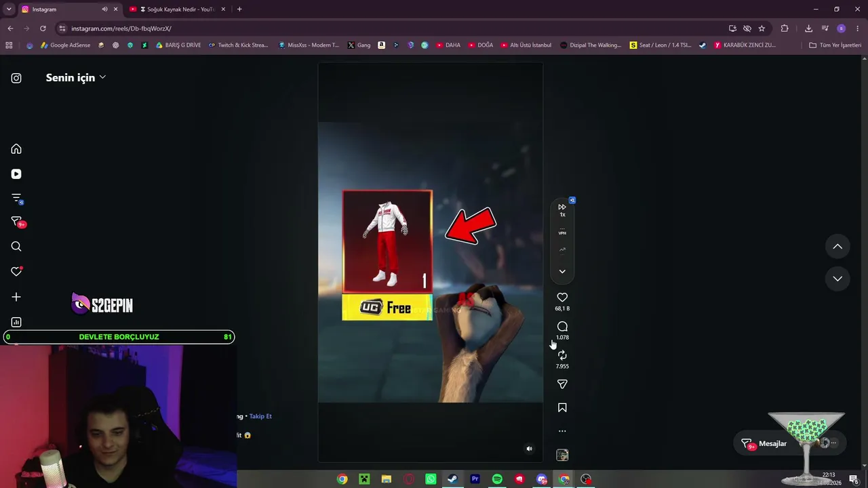Go to the next reel
868x488 pixels.
click(837, 279)
